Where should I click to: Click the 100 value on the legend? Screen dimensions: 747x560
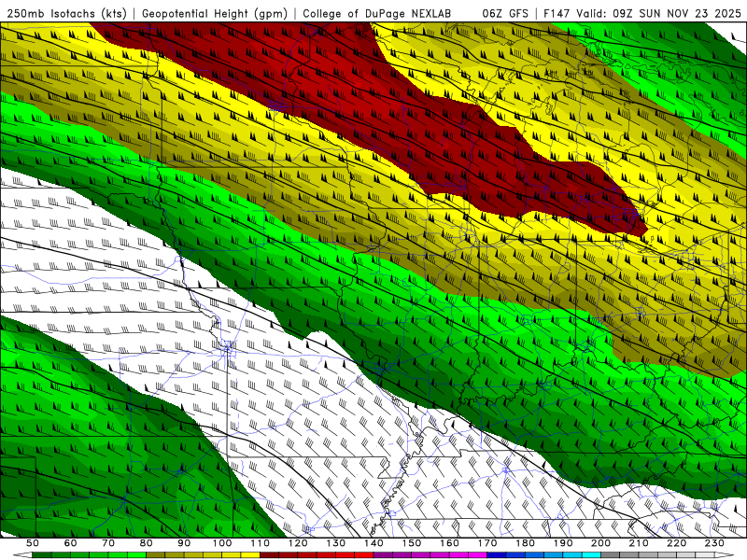[x=222, y=543]
